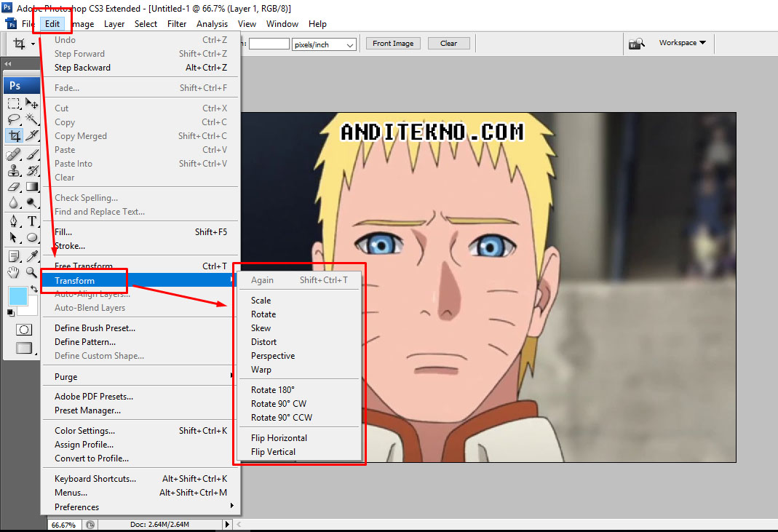The height and width of the screenshot is (532, 778).
Task: Expand the Preferences submenu
Action: [x=141, y=507]
